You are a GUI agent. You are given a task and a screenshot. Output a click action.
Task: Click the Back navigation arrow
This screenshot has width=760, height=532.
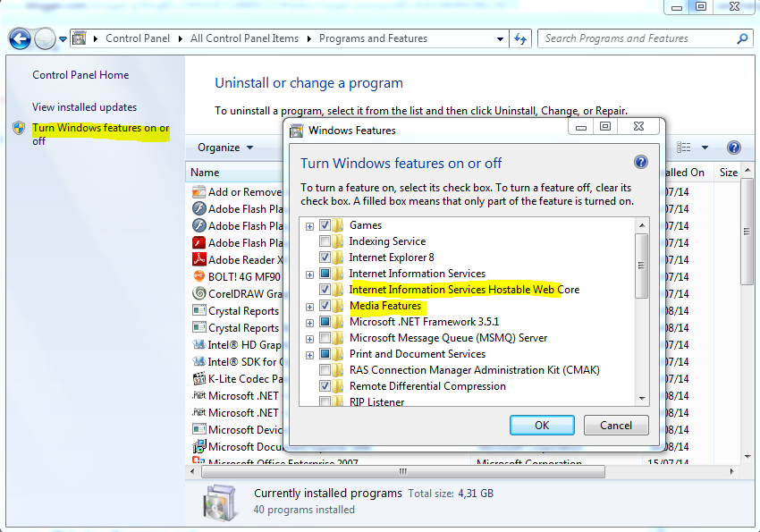point(20,38)
